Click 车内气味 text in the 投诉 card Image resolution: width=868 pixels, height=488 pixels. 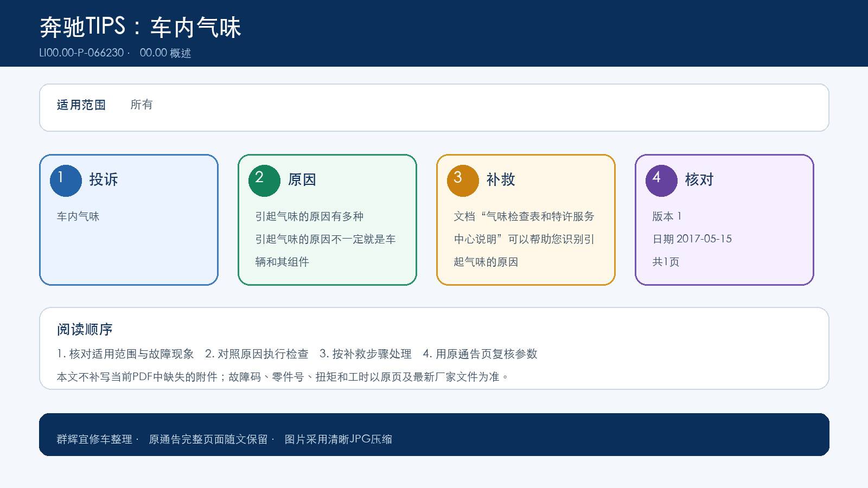(78, 216)
